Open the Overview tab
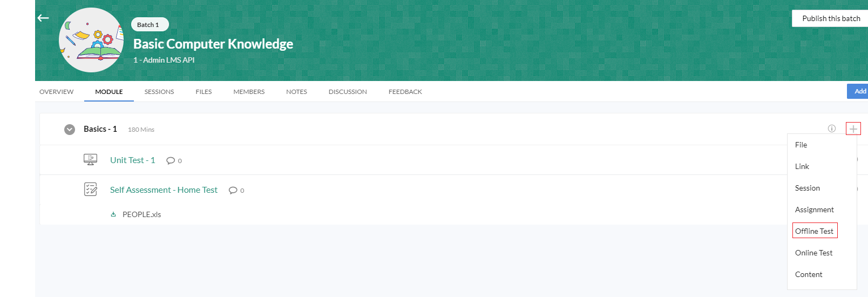This screenshot has width=868, height=297. point(56,92)
